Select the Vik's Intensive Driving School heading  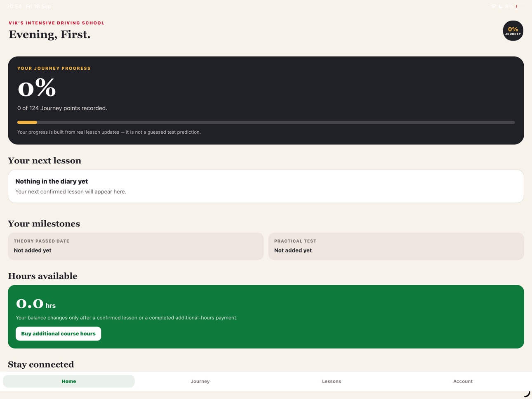(x=56, y=23)
